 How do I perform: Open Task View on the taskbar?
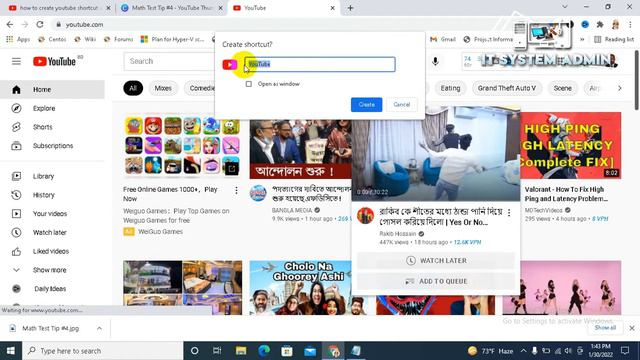(217, 351)
